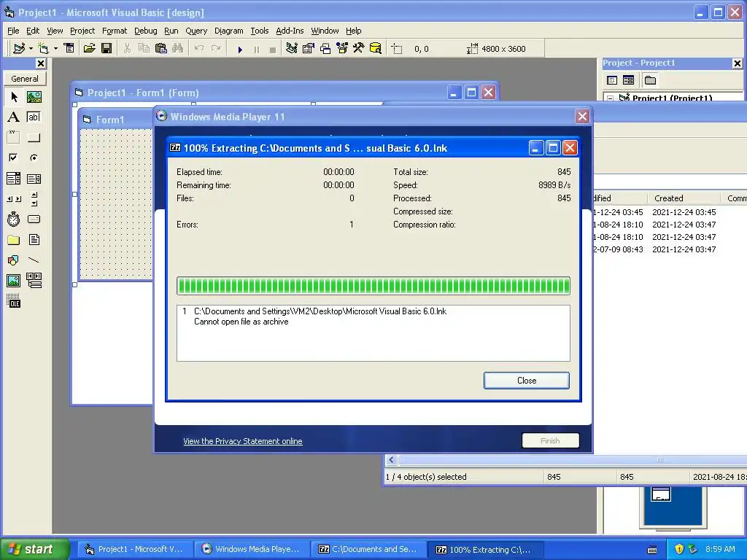Click the Add Standard EXE Project toolbar icon
This screenshot has height=560, width=747.
[x=19, y=49]
